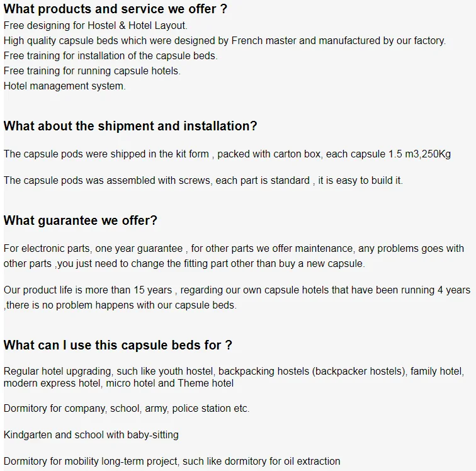Click the paragraph about product life over 15 years
Image resolution: width=476 pixels, height=471 pixels.
(x=237, y=297)
